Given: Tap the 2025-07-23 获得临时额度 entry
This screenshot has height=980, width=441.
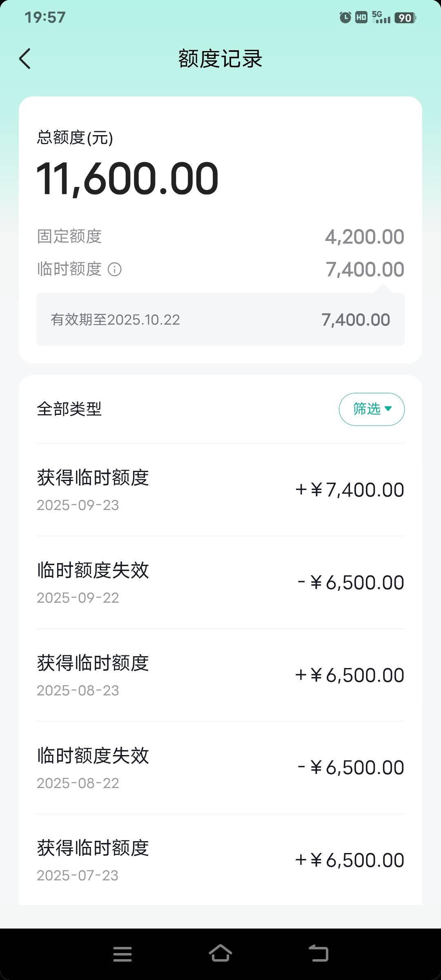Looking at the screenshot, I should click(x=220, y=860).
